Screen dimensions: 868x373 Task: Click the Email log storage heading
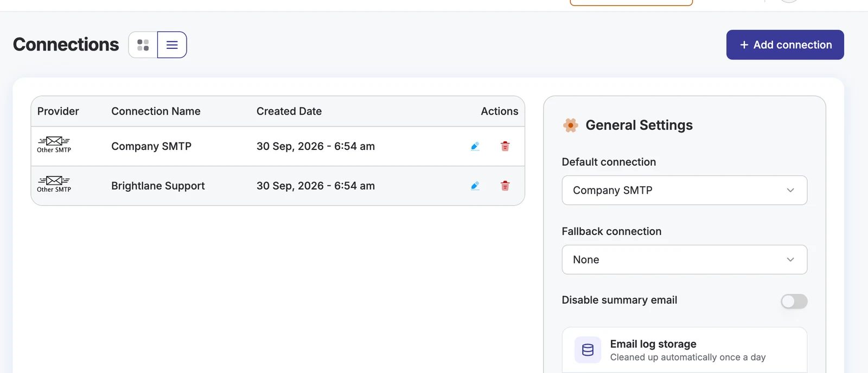click(x=653, y=344)
